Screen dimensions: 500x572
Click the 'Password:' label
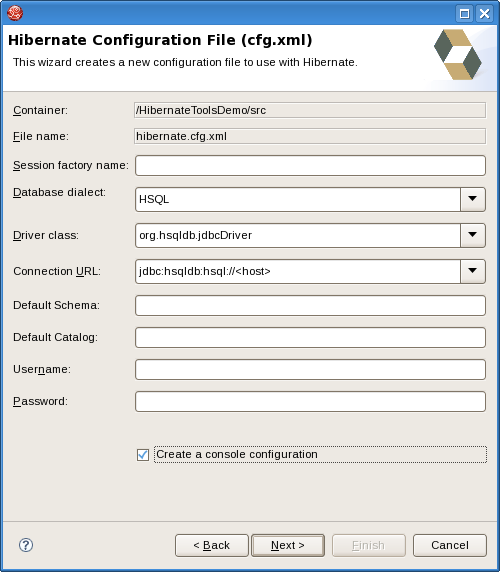pyautogui.click(x=40, y=401)
